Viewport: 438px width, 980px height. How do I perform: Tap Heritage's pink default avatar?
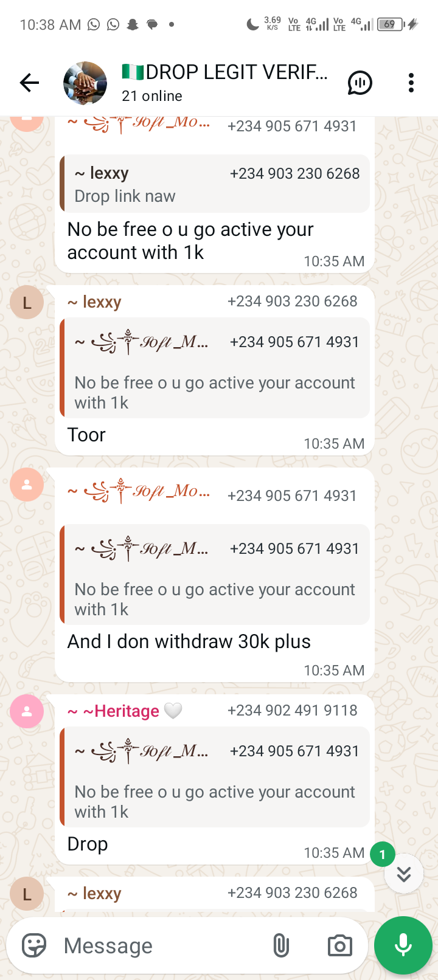(27, 711)
